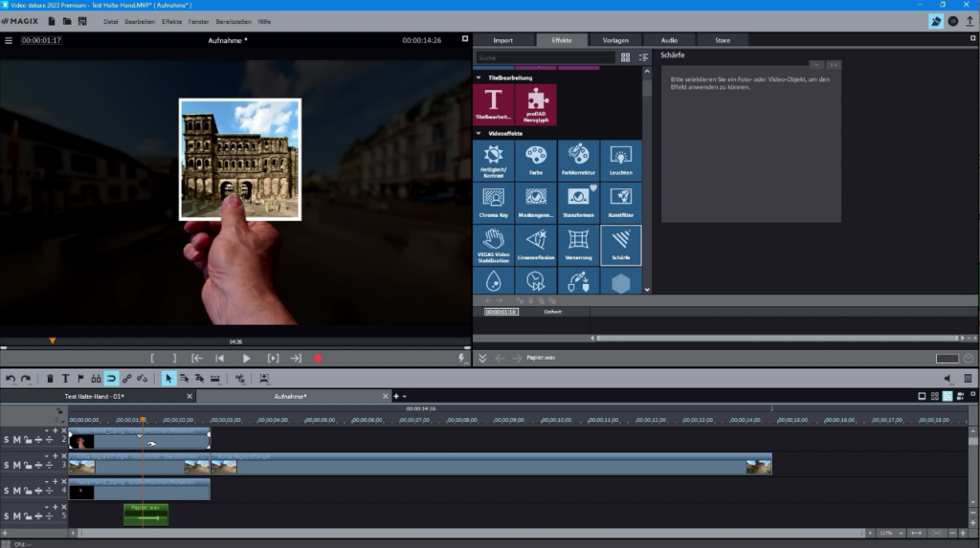Switch to the Vorlagen tab
This screenshot has height=548, width=980.
click(x=615, y=40)
